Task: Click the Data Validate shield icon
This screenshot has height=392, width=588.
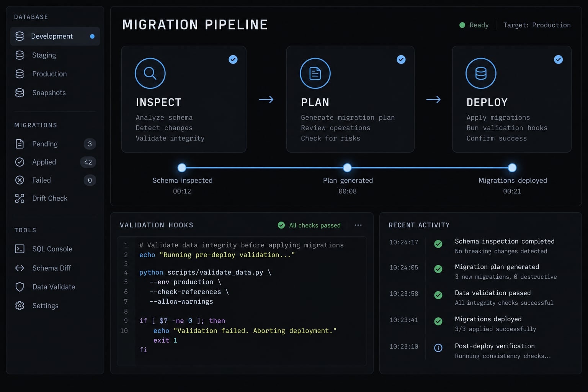Action: [20, 287]
